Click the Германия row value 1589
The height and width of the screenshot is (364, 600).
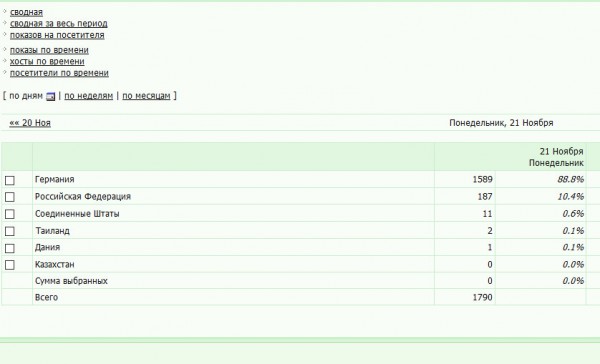pos(482,180)
